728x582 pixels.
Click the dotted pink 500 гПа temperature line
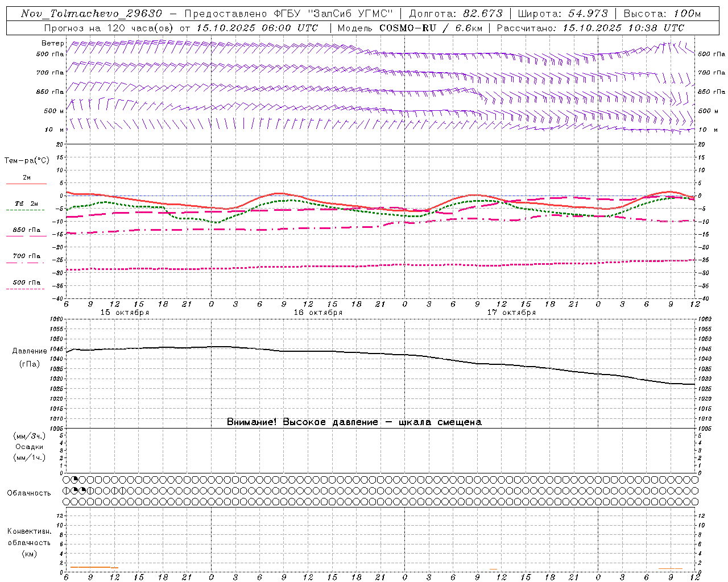pos(380,265)
